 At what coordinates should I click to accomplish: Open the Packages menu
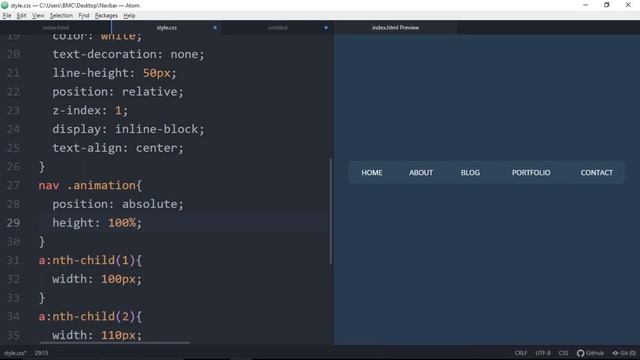[106, 16]
